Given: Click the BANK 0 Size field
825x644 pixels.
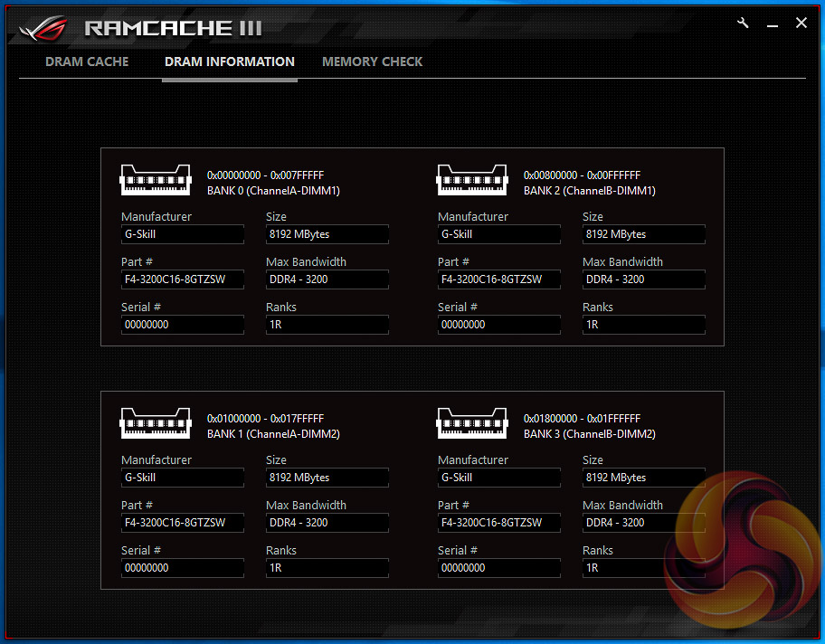Looking at the screenshot, I should 327,234.
